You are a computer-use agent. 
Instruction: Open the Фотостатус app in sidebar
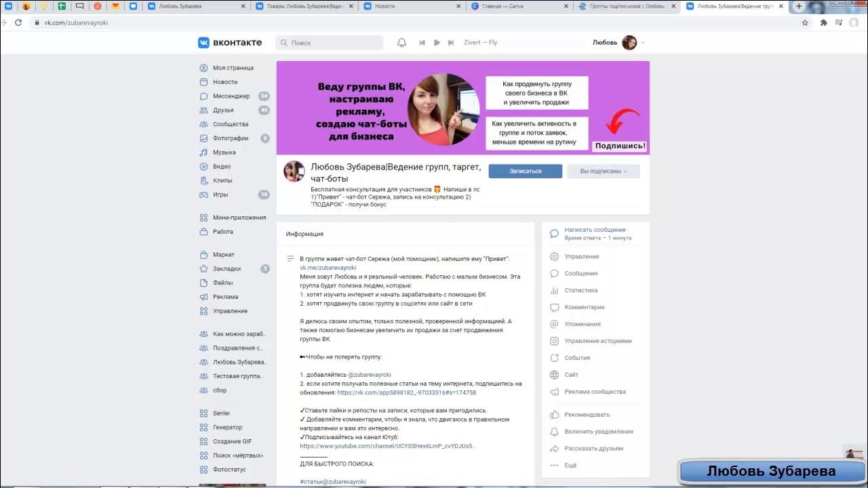point(229,470)
